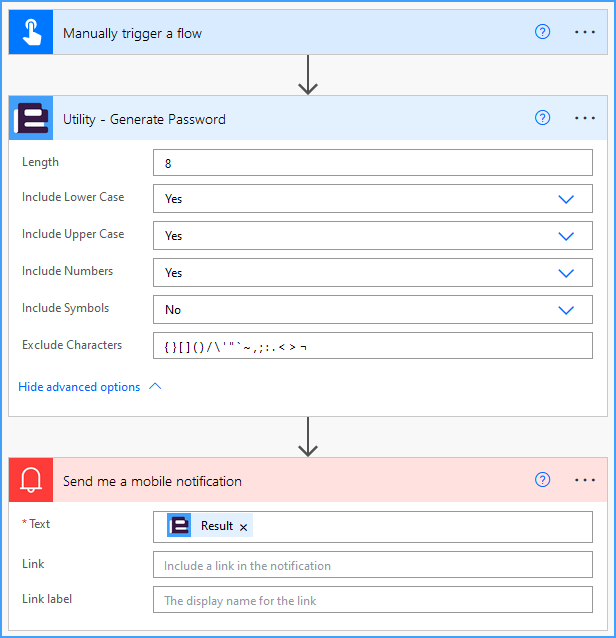
Task: Click the Utility Generate Password connector icon
Action: click(31, 118)
